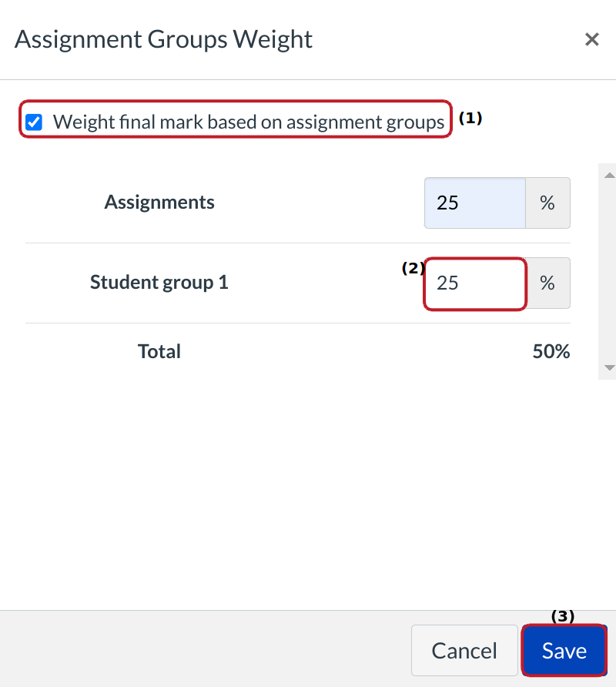The image size is (616, 687).
Task: Click the Assignment Groups Weight dialog title
Action: coord(163,39)
